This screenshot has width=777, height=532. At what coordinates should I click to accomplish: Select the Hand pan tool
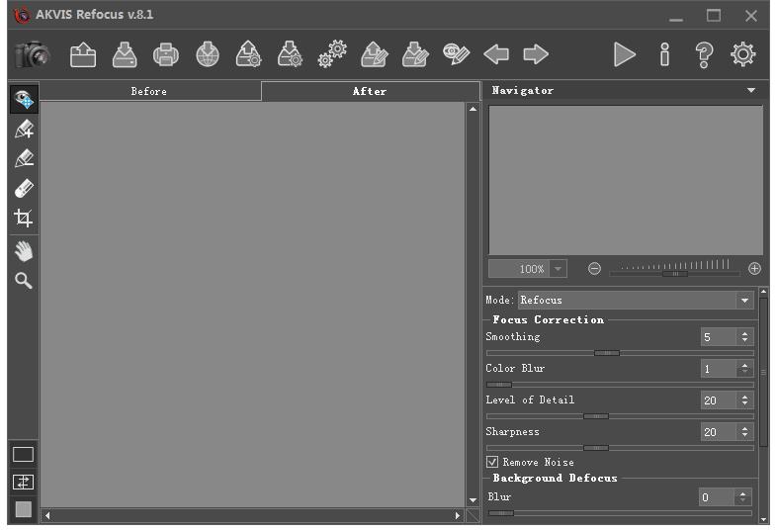pos(23,251)
